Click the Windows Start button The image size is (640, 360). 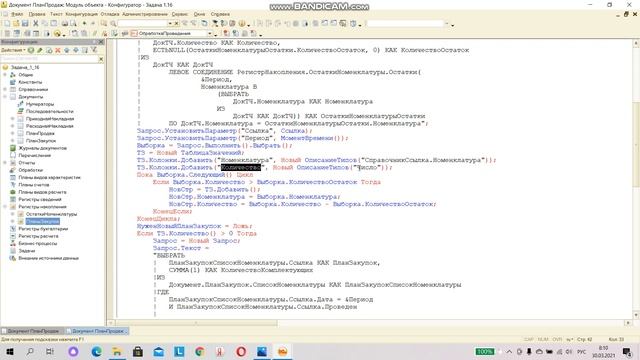10,351
